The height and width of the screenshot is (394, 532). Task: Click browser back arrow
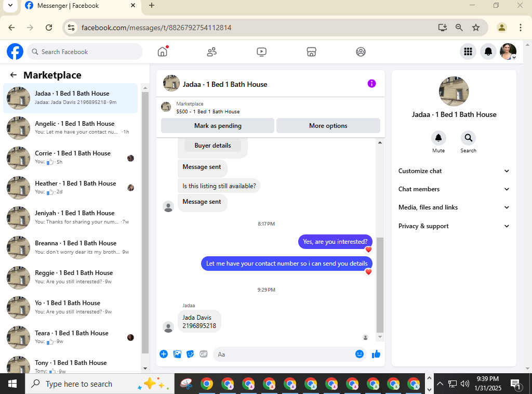(11, 28)
